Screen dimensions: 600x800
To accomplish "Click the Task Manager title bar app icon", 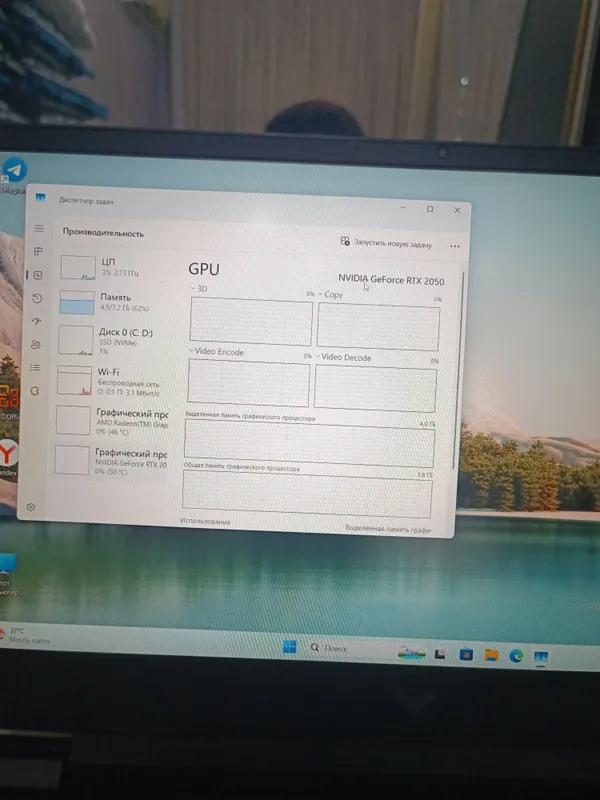I will pos(41,198).
